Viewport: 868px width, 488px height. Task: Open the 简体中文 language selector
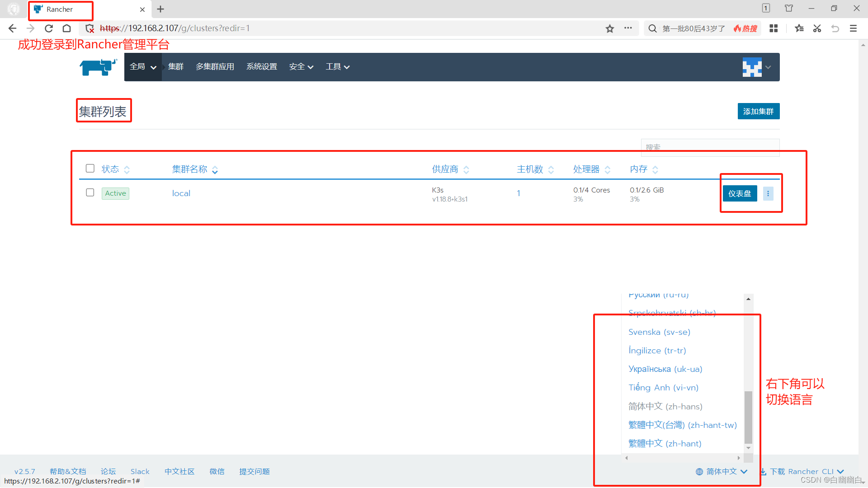[722, 472]
